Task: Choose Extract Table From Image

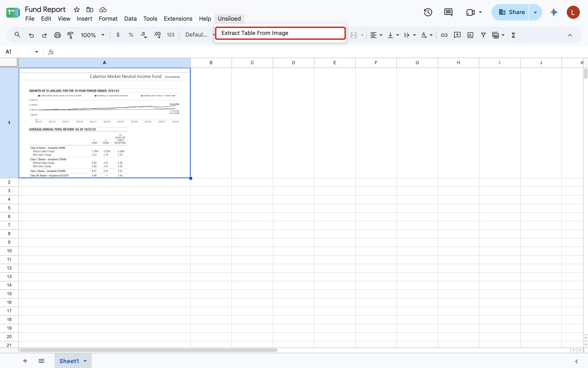Action: (x=280, y=33)
